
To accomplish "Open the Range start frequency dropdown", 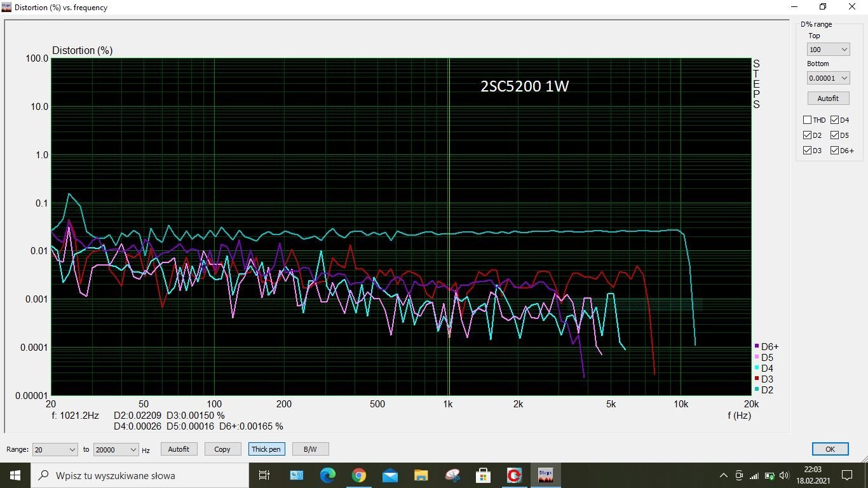I will [x=55, y=449].
